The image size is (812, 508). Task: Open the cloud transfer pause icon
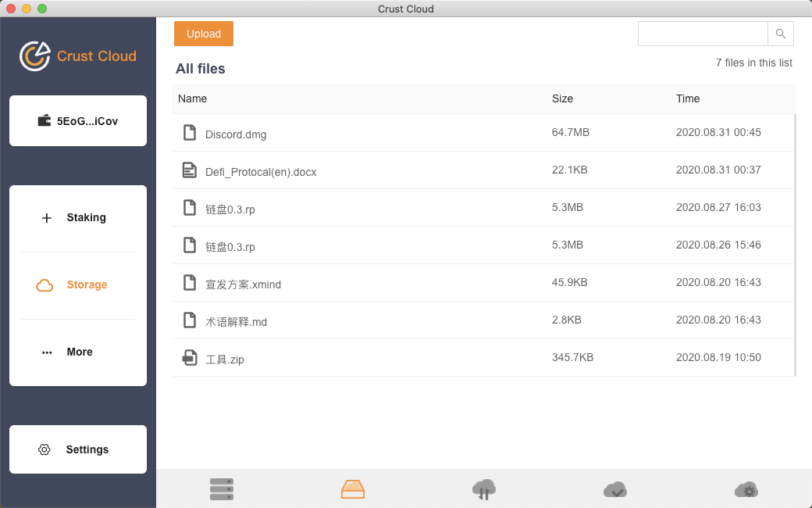point(484,489)
